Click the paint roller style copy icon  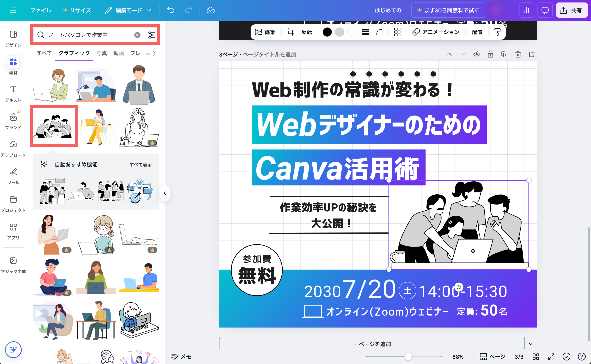click(x=498, y=32)
